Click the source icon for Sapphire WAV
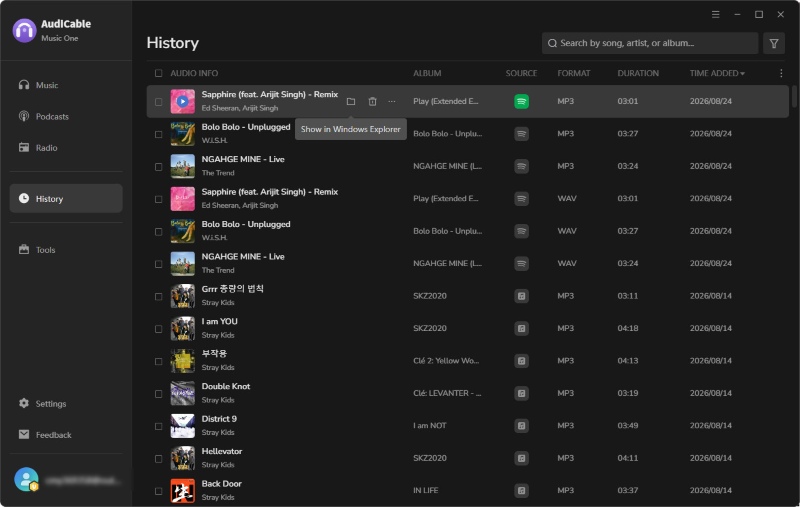Screen dimensions: 800x507 [x=521, y=198]
